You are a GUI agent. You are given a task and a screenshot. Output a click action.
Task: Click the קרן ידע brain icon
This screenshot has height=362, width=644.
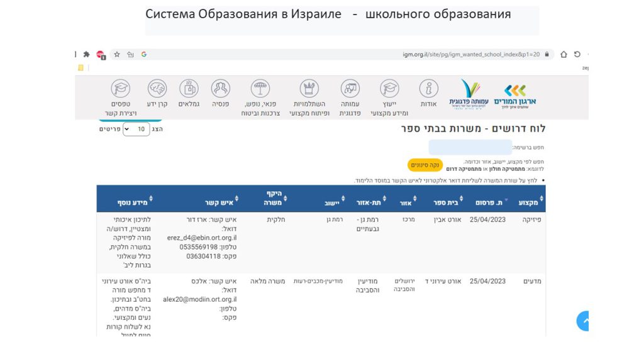(x=157, y=89)
